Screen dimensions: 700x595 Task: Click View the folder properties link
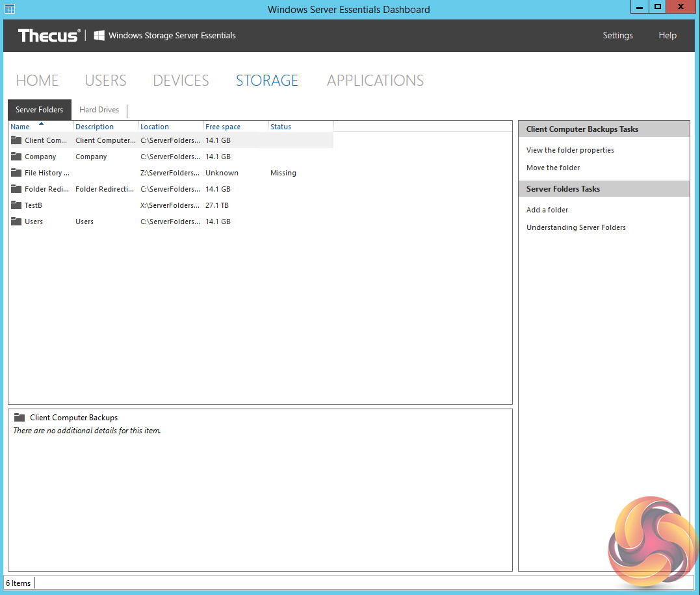click(570, 150)
